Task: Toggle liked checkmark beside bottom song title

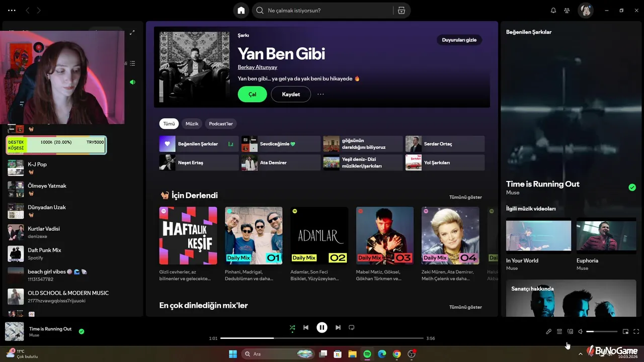Action: [x=82, y=331]
